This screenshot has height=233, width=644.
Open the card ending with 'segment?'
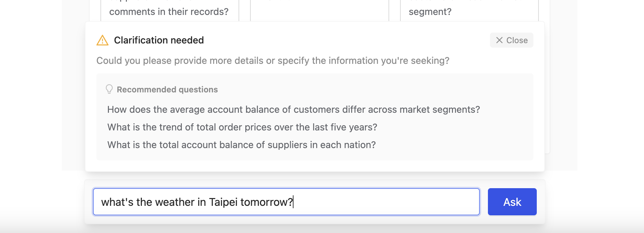(x=469, y=10)
